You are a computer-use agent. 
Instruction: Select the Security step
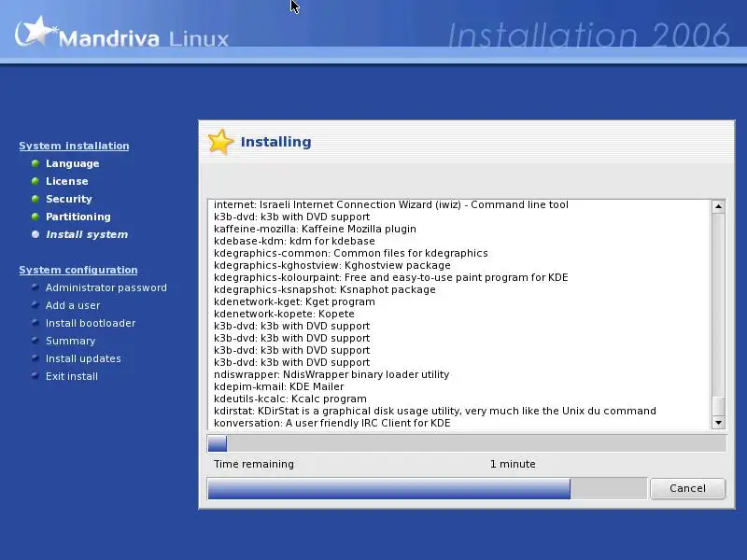click(68, 199)
